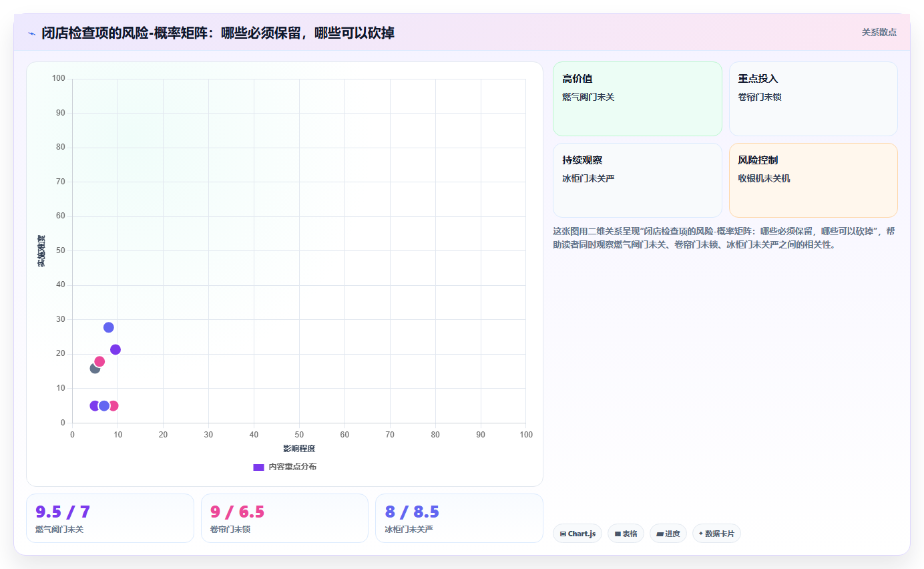Click the diamond icon in the 数据卡片 chip
This screenshot has width=924, height=569.
pyautogui.click(x=701, y=534)
